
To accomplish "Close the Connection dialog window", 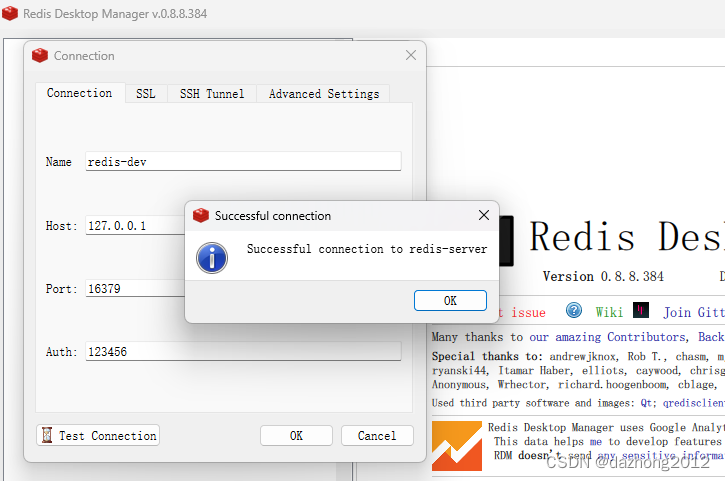I will click(411, 56).
